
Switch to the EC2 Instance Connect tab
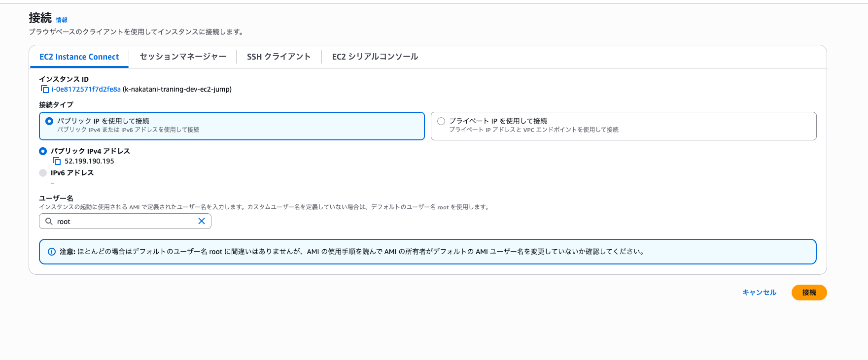point(79,57)
